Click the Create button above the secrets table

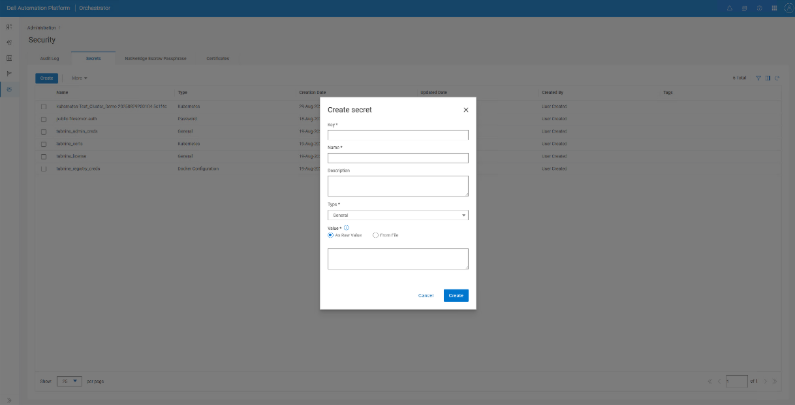[x=46, y=78]
